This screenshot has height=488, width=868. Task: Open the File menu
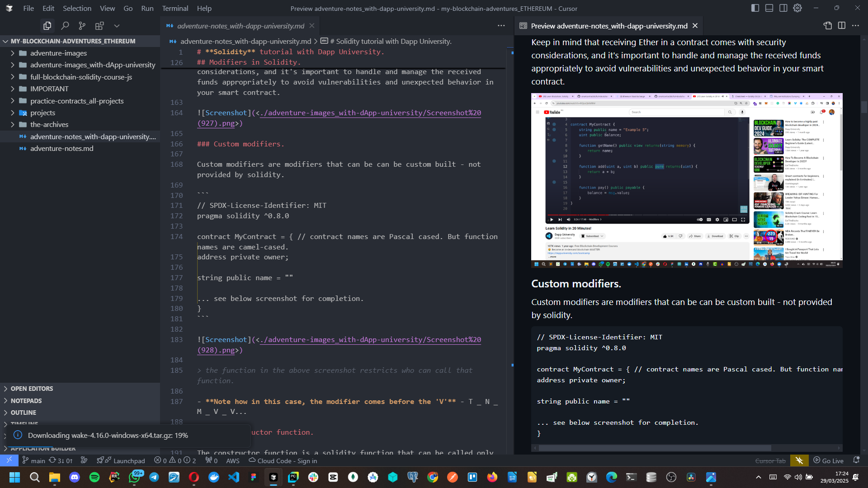click(x=28, y=8)
